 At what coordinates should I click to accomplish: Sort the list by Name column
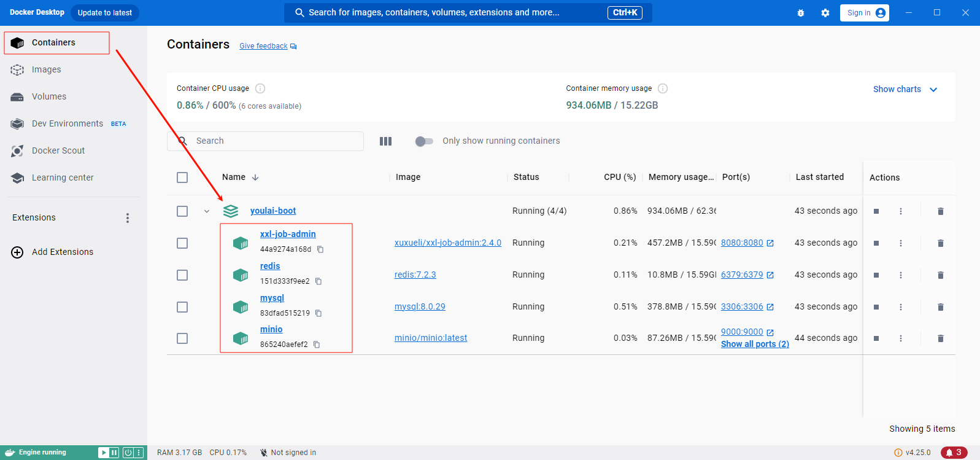tap(234, 177)
